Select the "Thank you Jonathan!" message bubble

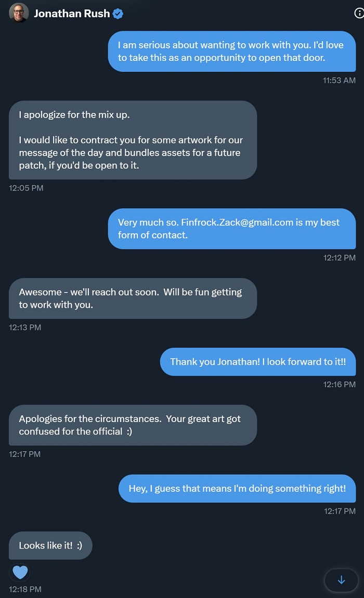(x=258, y=362)
